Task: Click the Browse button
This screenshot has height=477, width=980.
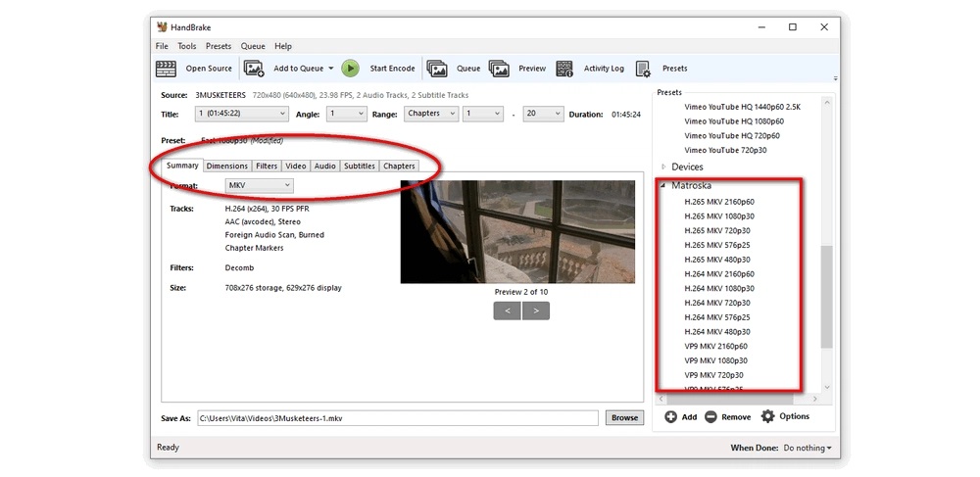Action: click(x=624, y=417)
